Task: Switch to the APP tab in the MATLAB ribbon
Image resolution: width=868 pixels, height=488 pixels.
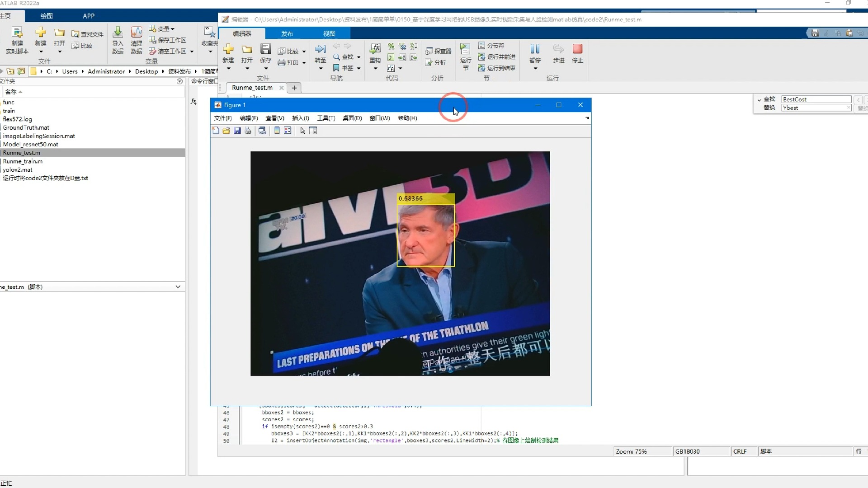Action: click(x=89, y=16)
